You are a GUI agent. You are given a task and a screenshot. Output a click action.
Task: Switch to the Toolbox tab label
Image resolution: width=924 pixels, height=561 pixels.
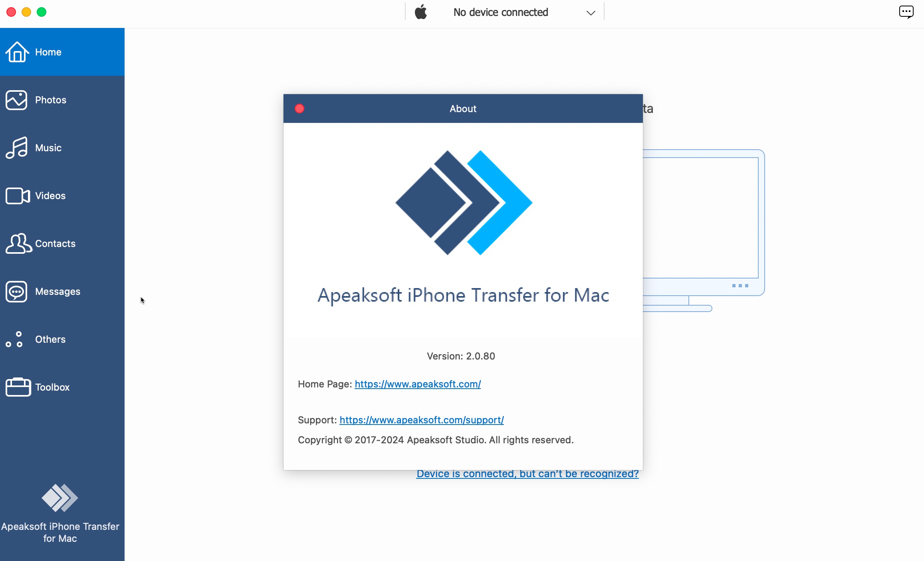pos(52,387)
